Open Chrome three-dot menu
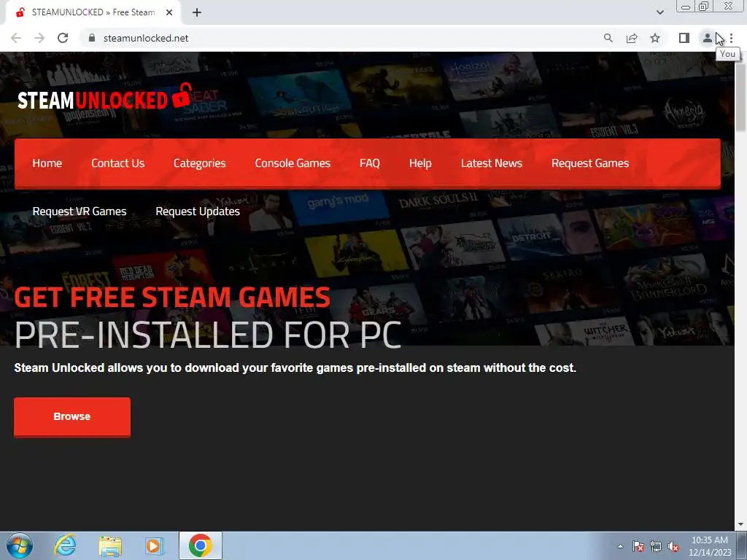747x560 pixels. tap(731, 38)
